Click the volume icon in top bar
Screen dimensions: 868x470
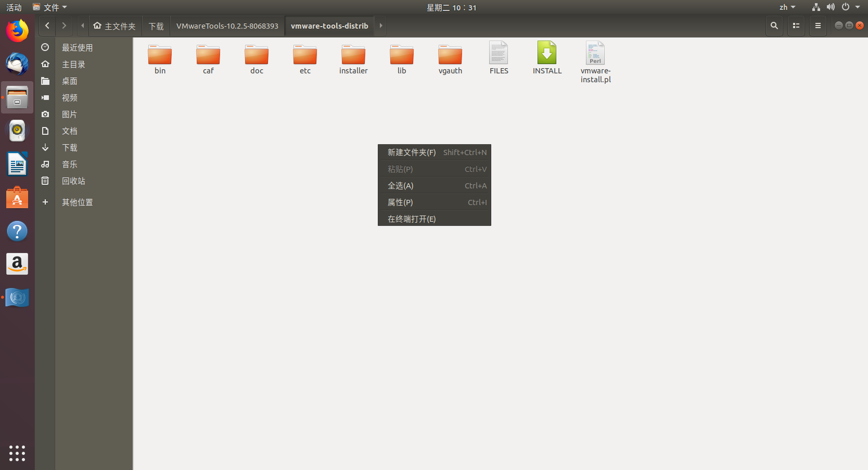pos(831,7)
